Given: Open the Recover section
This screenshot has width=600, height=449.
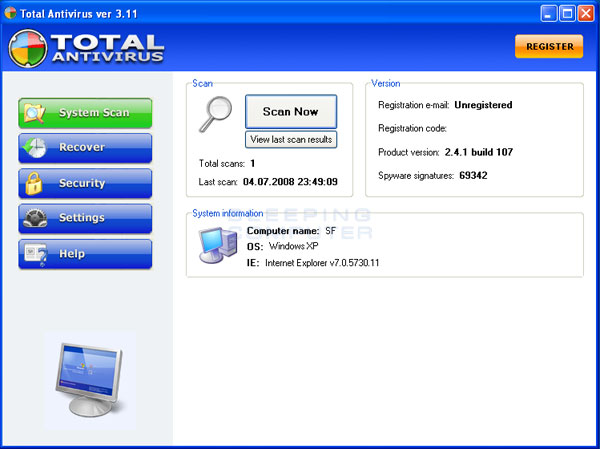Looking at the screenshot, I should tap(85, 148).
